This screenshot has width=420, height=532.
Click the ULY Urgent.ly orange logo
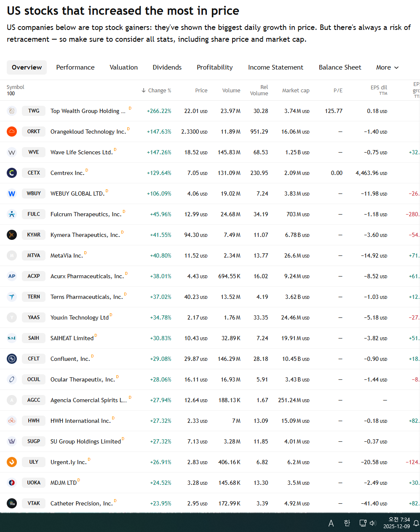(12, 462)
